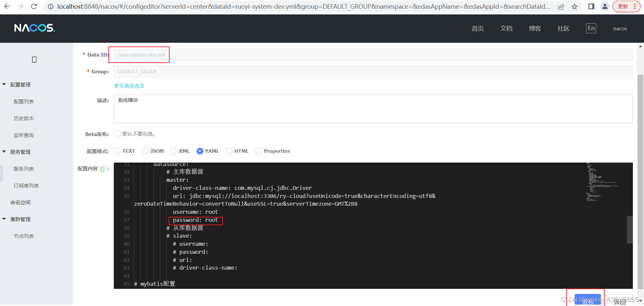The image size is (644, 306).
Task: Collapse 集群管理 menu group
Action: point(20,219)
